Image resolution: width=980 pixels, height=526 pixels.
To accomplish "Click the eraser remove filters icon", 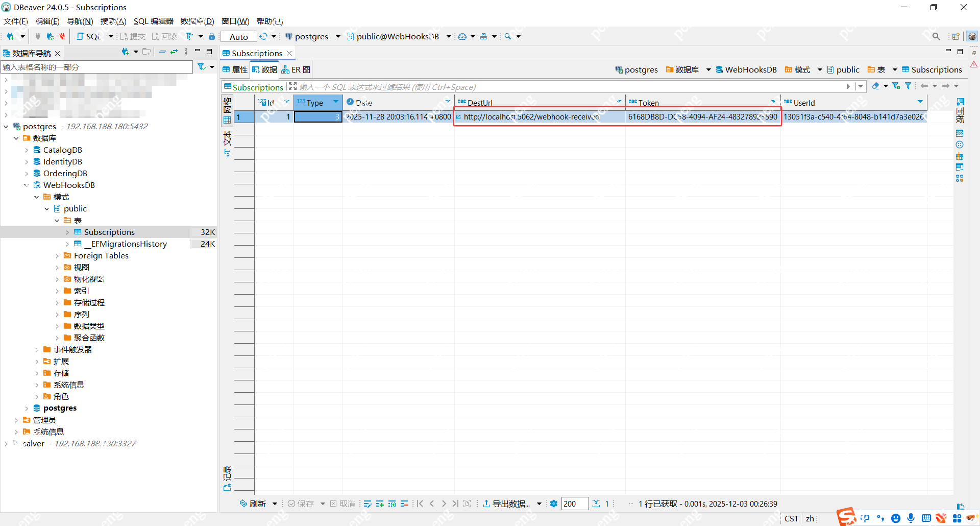I will 875,86.
